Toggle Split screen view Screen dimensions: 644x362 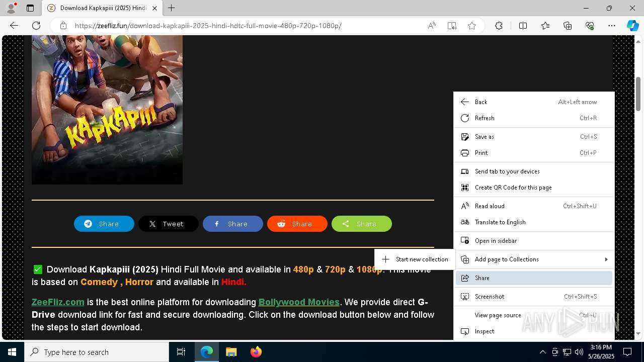coord(523,26)
